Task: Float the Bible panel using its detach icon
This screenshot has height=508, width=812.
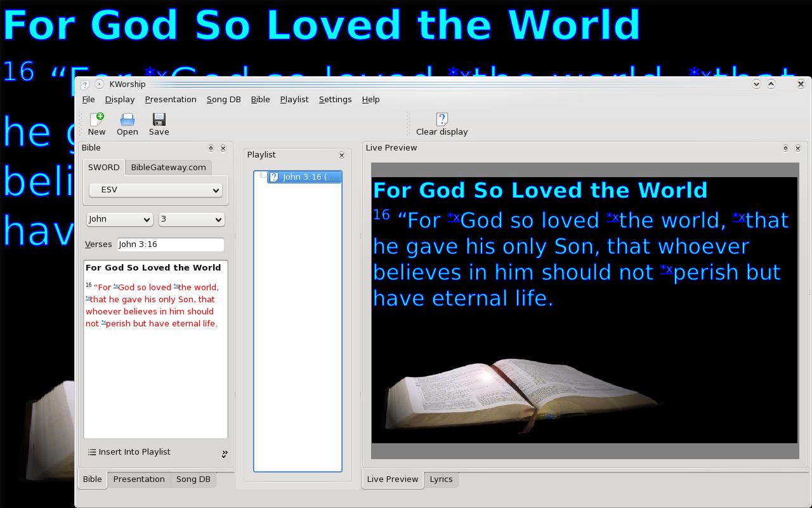Action: [x=211, y=148]
